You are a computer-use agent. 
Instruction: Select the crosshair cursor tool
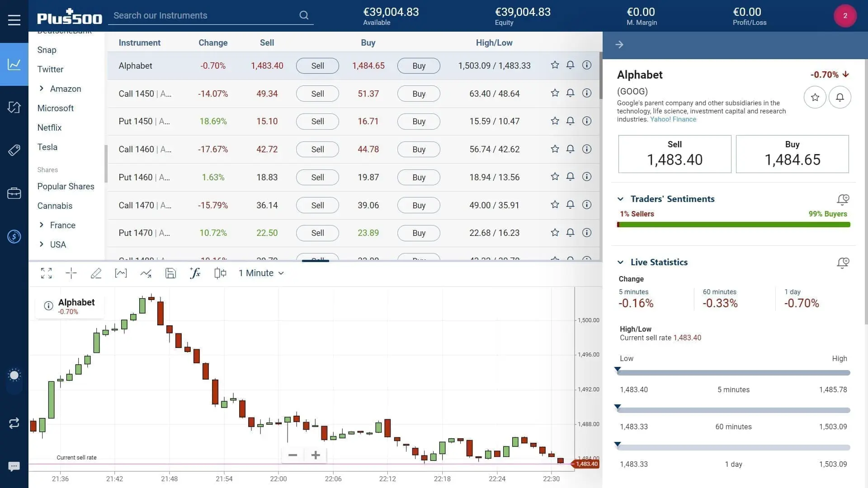pos(71,273)
